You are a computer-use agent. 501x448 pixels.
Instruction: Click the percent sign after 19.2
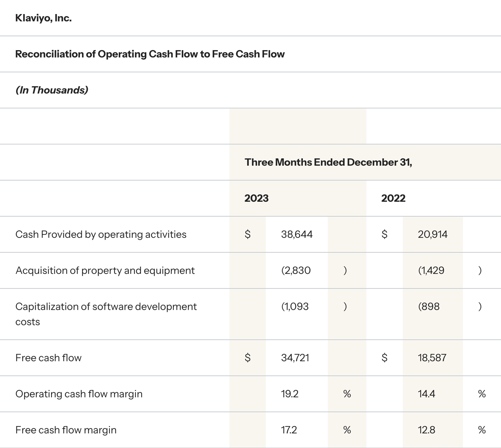[x=347, y=394]
